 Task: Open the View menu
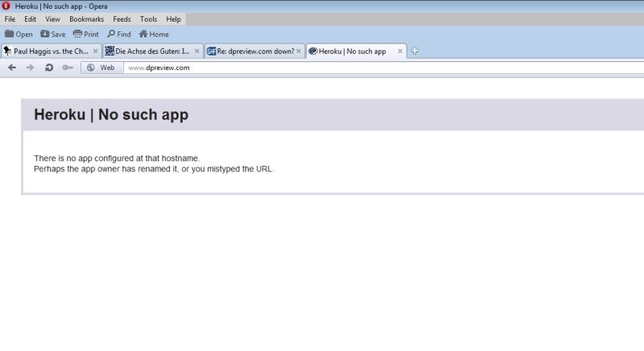pos(52,19)
